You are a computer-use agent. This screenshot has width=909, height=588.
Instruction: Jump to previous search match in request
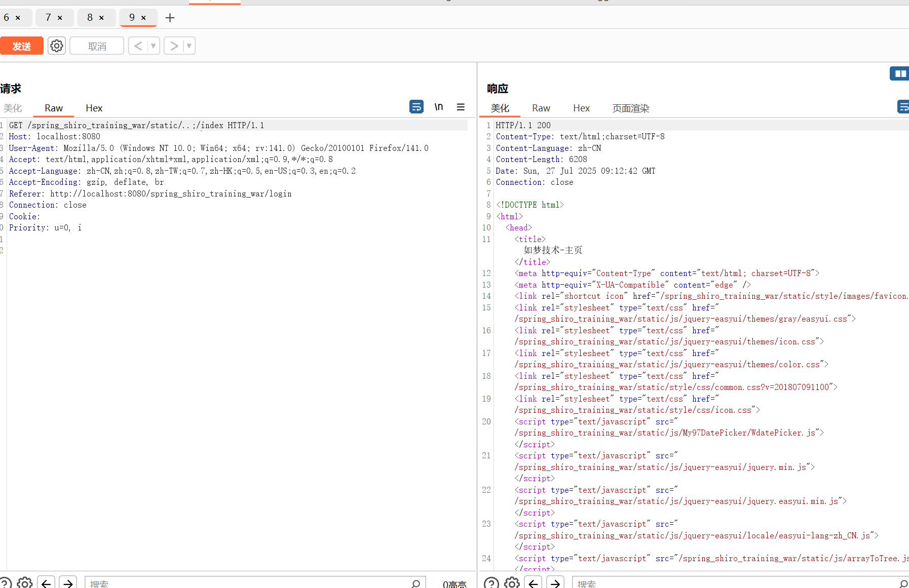(x=46, y=583)
